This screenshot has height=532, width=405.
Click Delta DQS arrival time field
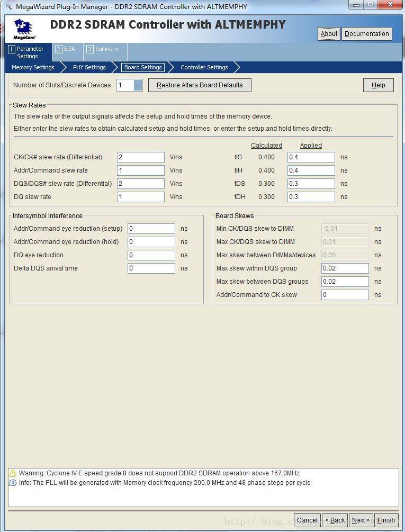click(x=151, y=268)
